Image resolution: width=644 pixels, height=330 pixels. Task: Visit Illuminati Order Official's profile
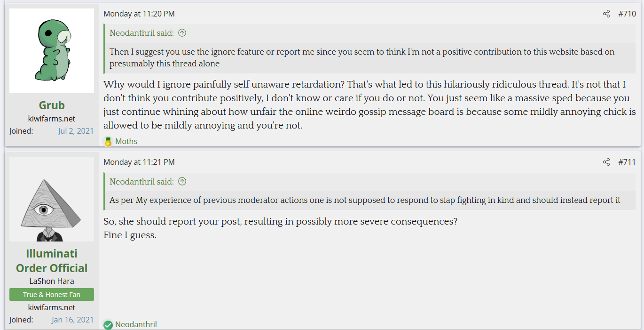pyautogui.click(x=52, y=261)
